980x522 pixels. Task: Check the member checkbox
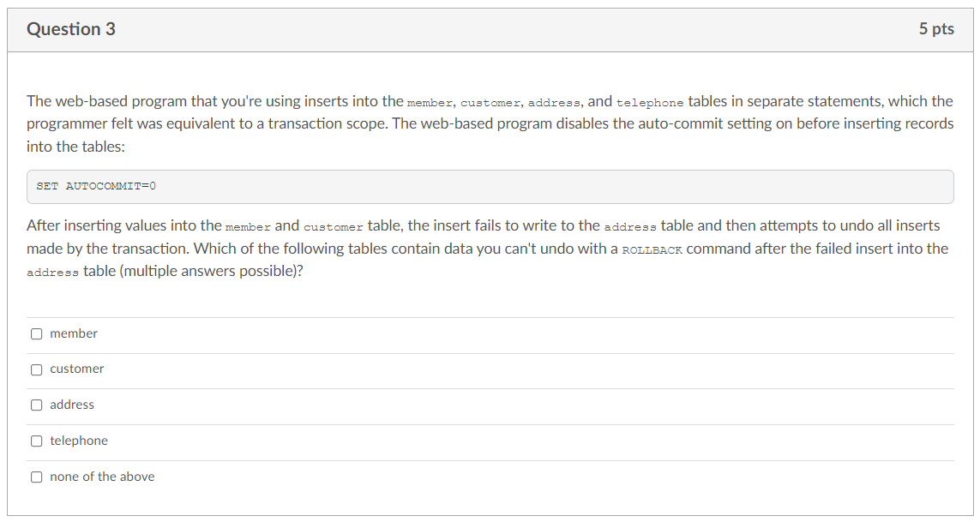[x=37, y=333]
